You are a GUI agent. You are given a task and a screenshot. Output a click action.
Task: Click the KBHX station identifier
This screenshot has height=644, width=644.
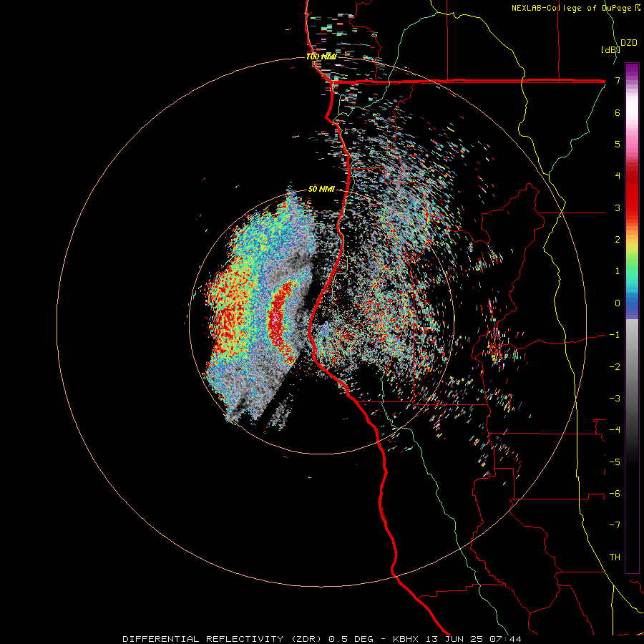[x=406, y=639]
